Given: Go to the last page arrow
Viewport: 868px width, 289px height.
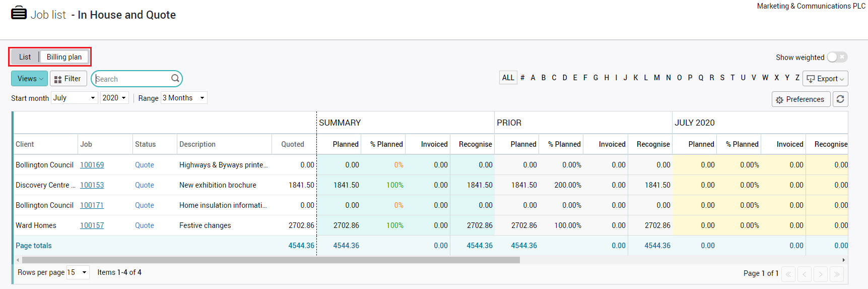Looking at the screenshot, I should (836, 274).
